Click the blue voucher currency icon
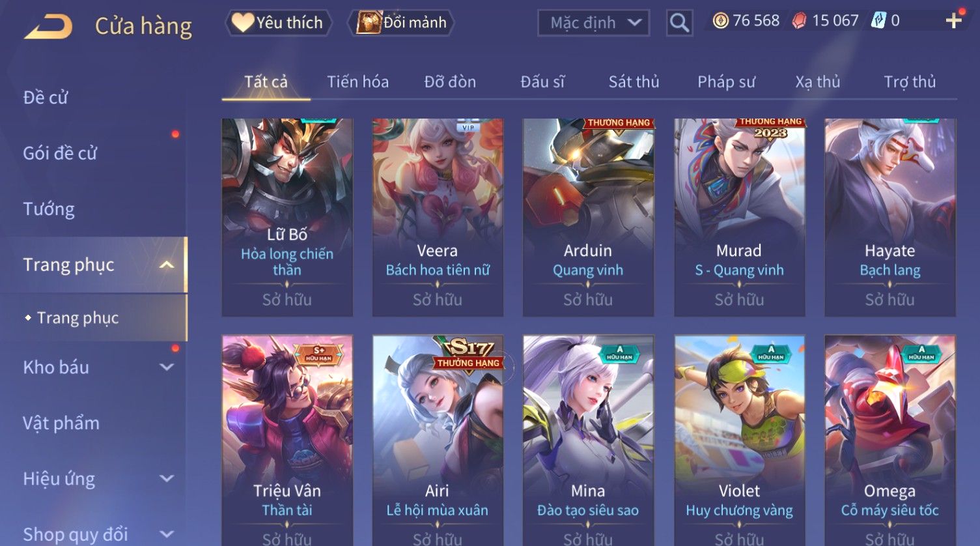980x546 pixels. pos(878,21)
